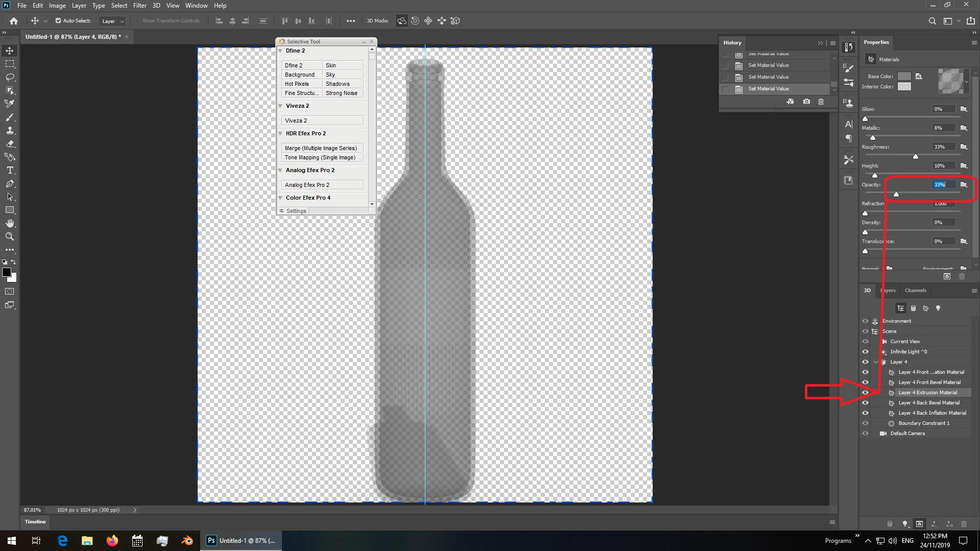980x551 pixels.
Task: Expand History panel double-arrow
Action: (x=820, y=43)
